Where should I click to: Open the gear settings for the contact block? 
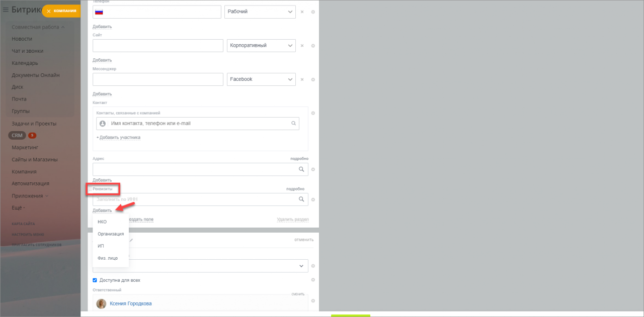coord(313,113)
